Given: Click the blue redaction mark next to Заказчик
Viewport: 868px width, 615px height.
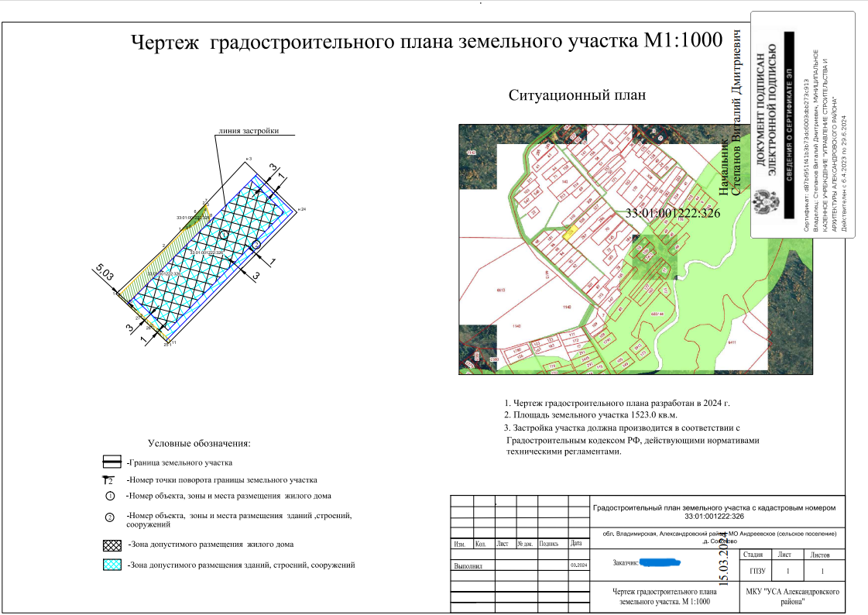Looking at the screenshot, I should coord(660,562).
